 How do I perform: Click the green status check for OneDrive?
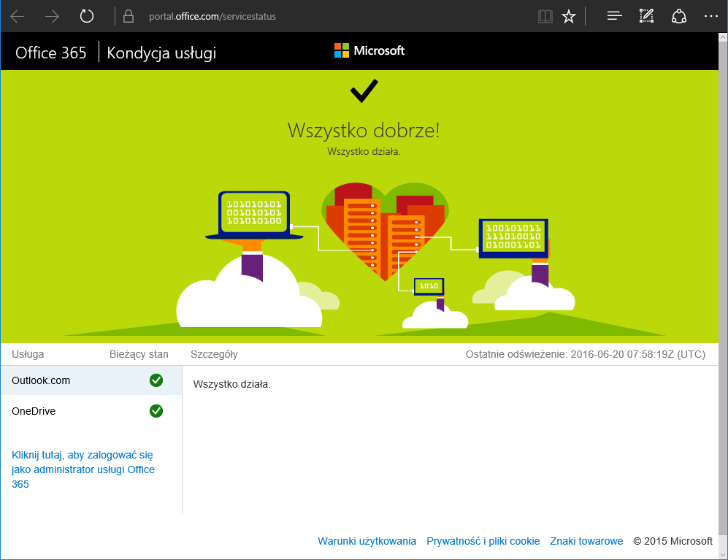coord(156,411)
